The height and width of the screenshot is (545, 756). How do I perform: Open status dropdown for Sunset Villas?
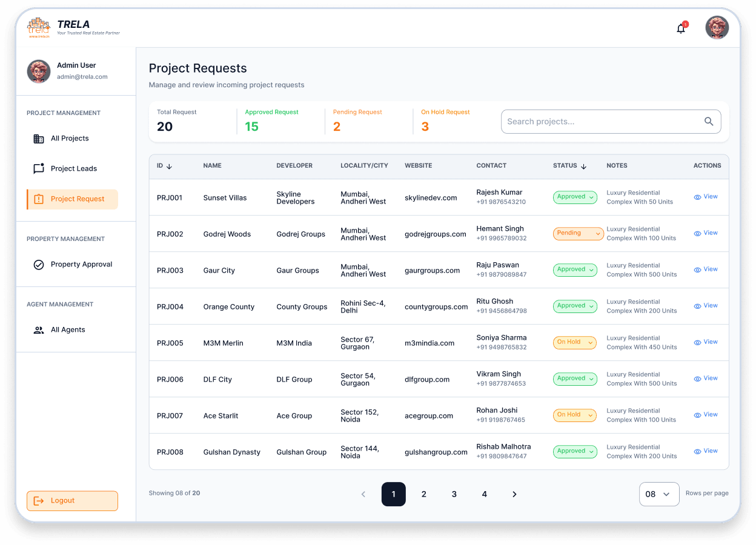tap(575, 197)
